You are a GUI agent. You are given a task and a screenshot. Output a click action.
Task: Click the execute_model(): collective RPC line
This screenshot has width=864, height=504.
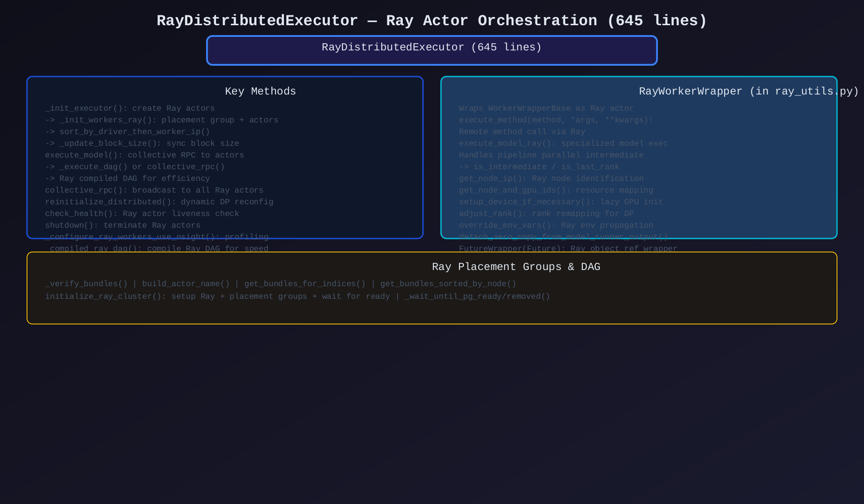(144, 155)
